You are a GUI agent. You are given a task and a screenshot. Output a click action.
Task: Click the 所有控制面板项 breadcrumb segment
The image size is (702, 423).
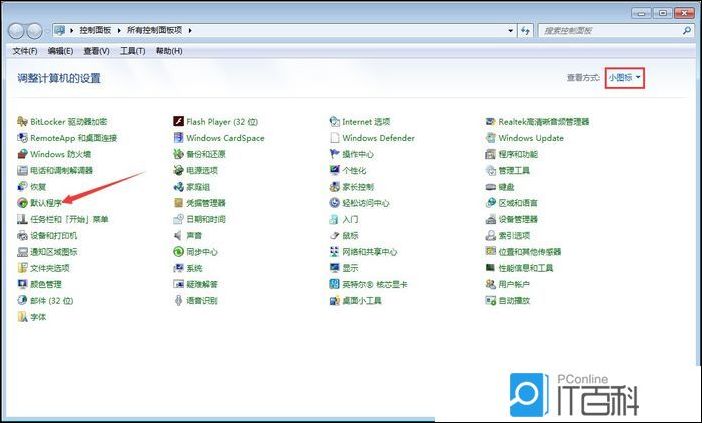click(x=154, y=30)
